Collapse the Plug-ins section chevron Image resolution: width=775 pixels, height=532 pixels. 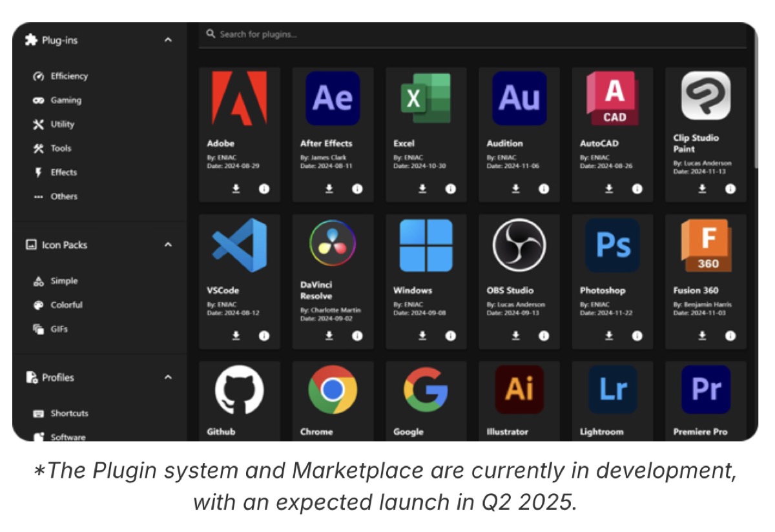pyautogui.click(x=168, y=41)
